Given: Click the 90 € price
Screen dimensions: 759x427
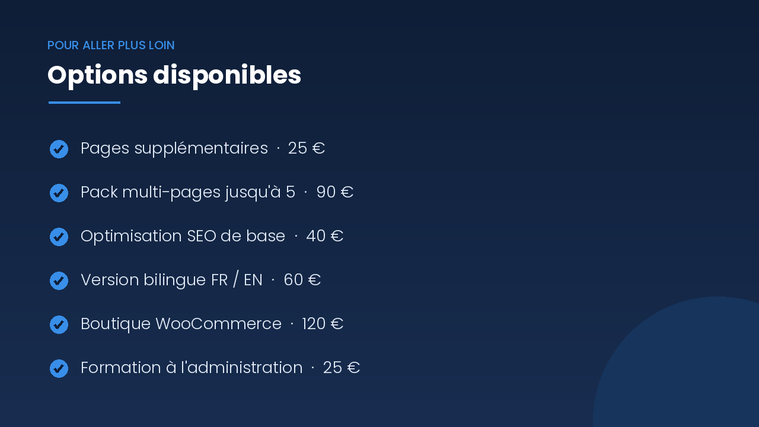Looking at the screenshot, I should click(335, 192).
